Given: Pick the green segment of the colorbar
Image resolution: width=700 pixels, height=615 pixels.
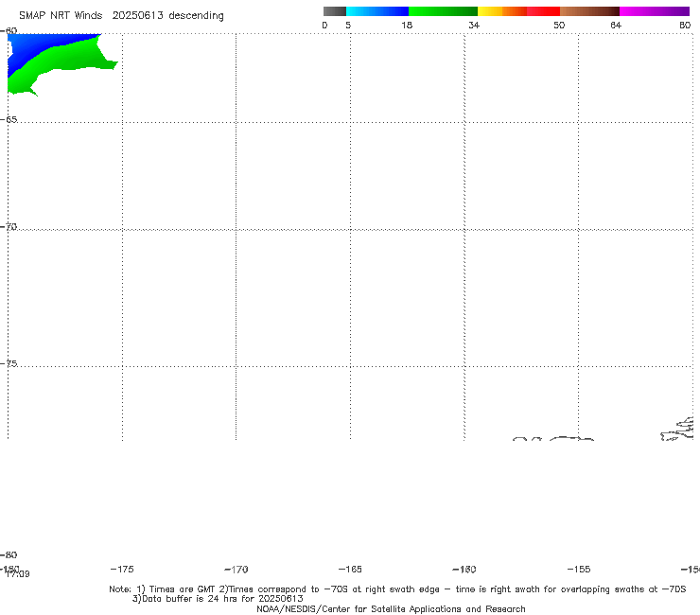Looking at the screenshot, I should coord(443,11).
